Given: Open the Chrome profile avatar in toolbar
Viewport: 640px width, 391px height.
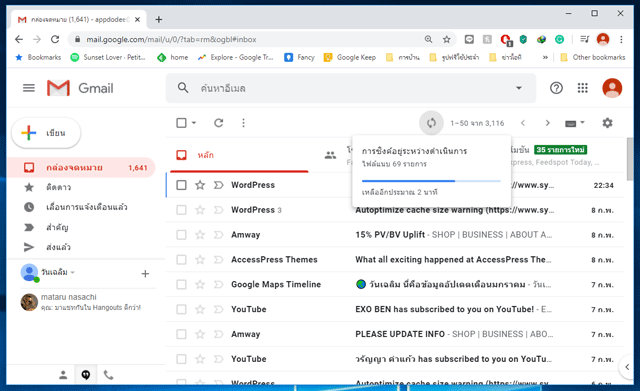Looking at the screenshot, I should (x=603, y=39).
